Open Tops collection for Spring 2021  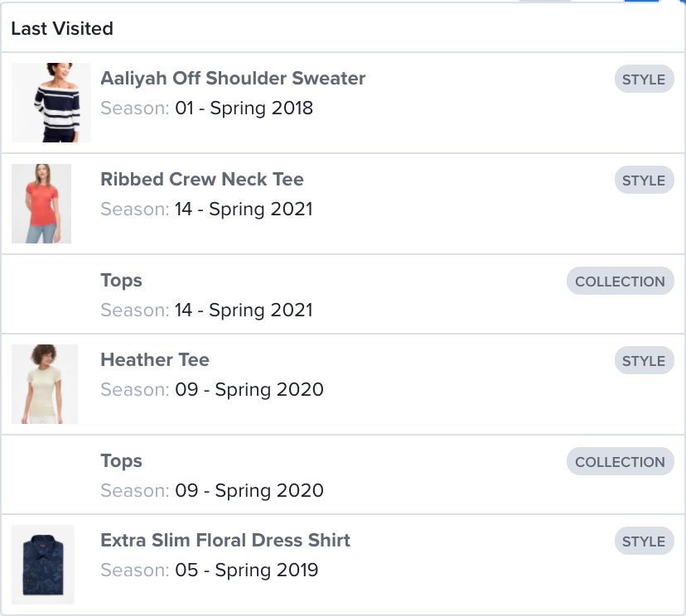click(x=122, y=281)
